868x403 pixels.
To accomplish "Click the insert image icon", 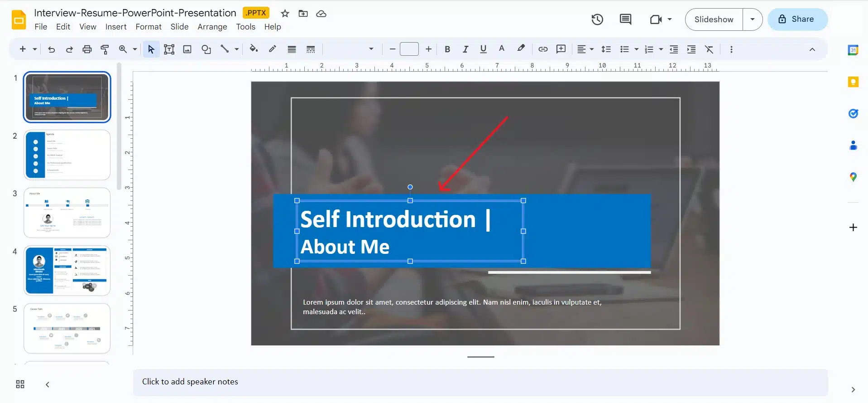I will tap(187, 49).
